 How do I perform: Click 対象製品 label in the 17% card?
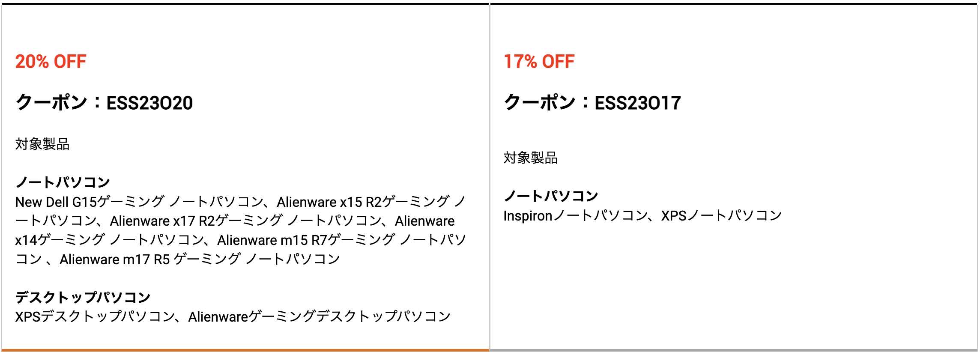tap(531, 158)
